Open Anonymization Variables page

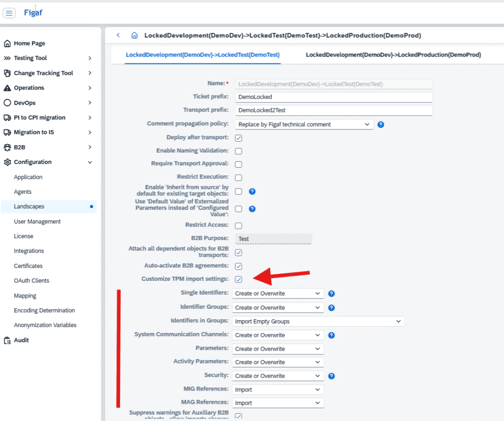(45, 325)
